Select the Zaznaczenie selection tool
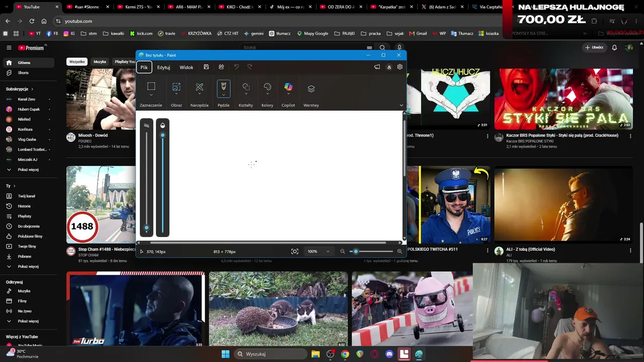Viewport: 644px width, 362px height. pyautogui.click(x=151, y=86)
